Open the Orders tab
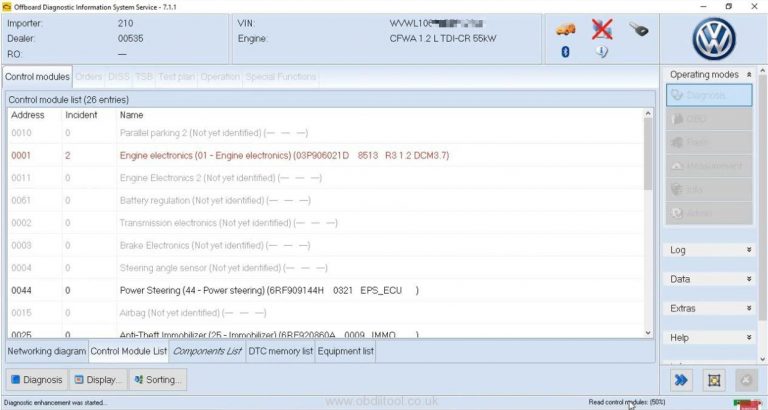Screen dimensions: 768x410 89,77
